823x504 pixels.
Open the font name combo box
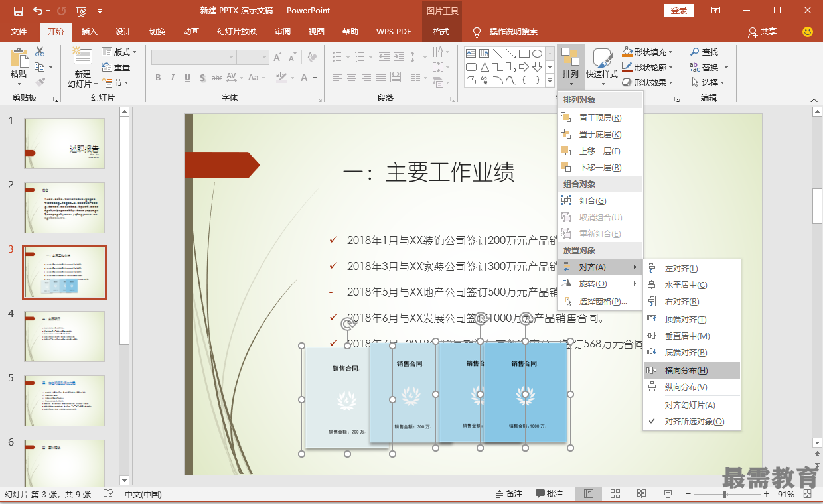193,58
